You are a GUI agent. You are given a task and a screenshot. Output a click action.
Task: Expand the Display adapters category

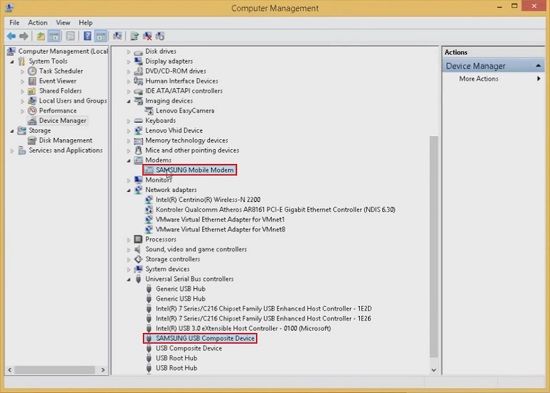(129, 62)
